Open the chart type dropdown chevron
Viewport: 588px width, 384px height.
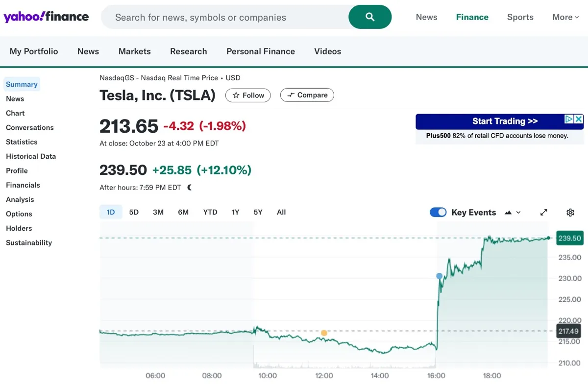coord(517,212)
